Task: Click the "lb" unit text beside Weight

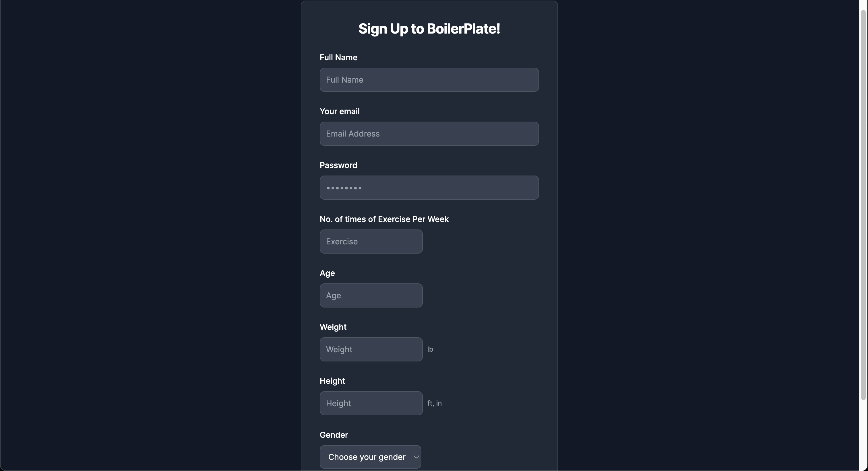Action: [430, 349]
